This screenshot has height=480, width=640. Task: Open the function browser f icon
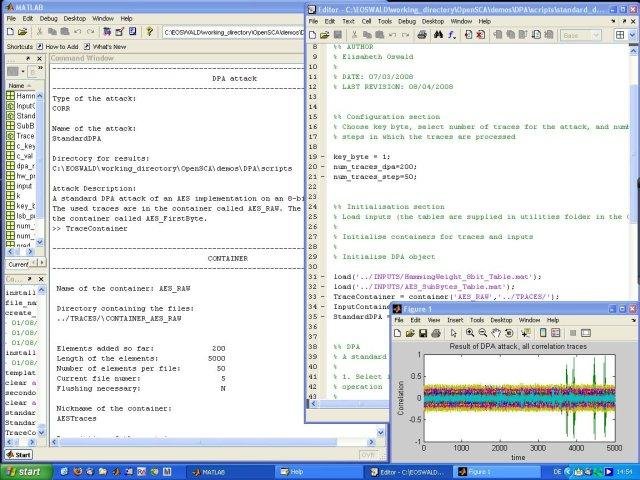coord(451,35)
